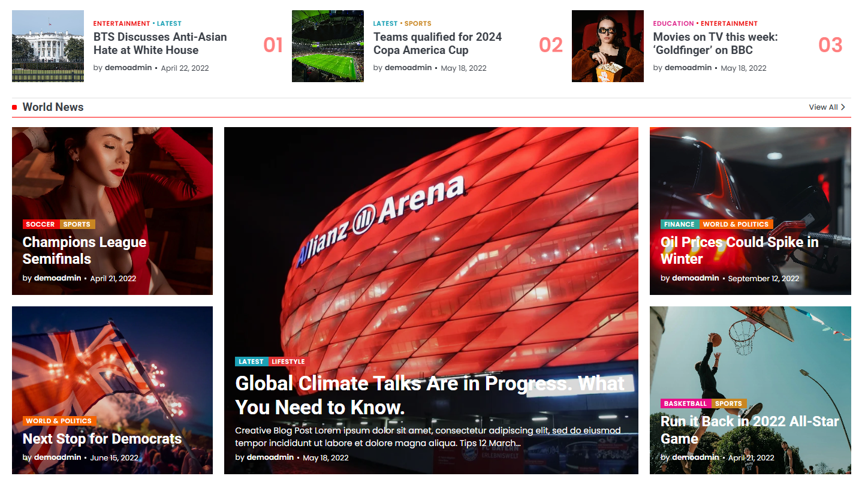Click the World News section heading
868x485 pixels.
(x=53, y=107)
